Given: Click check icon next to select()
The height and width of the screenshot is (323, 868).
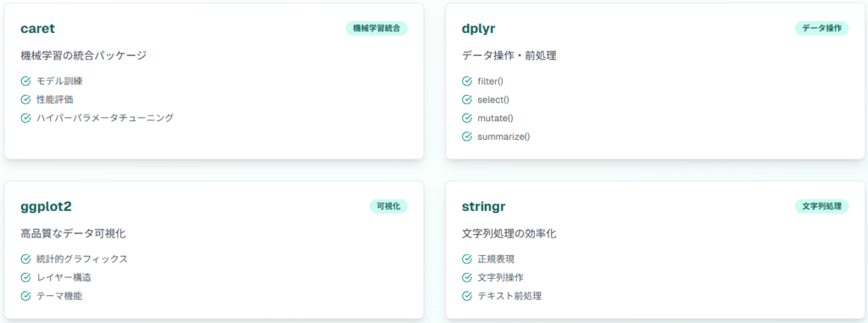Looking at the screenshot, I should point(467,100).
